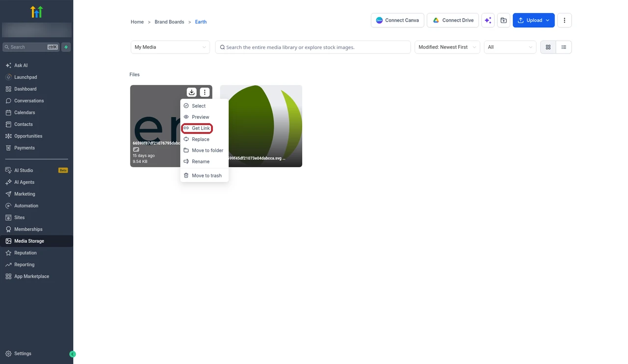
Task: Open the All file type filter dropdown
Action: (510, 47)
